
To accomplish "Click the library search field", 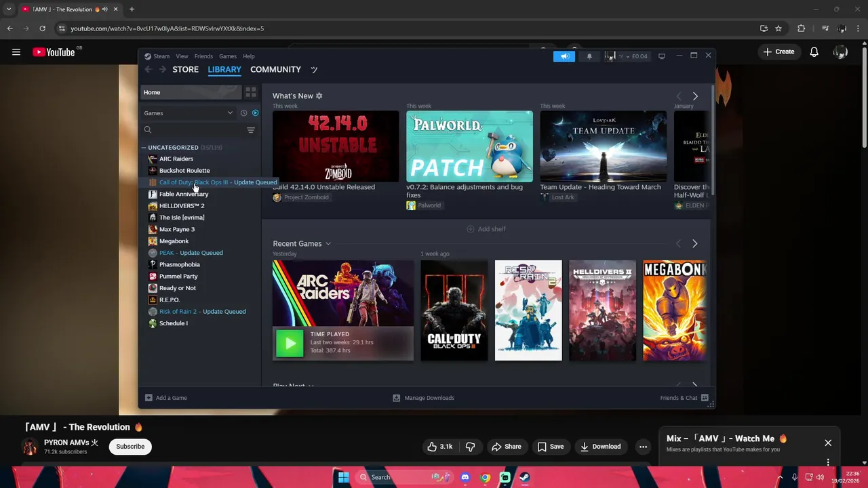I will [193, 130].
